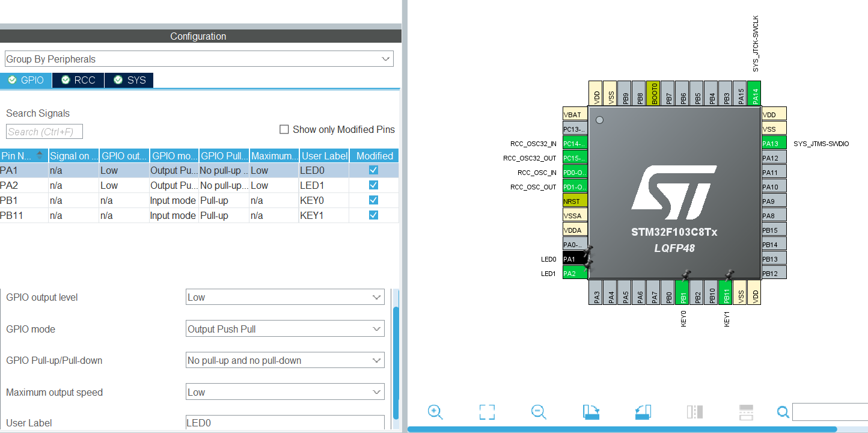
Task: Click the GPIO Pull-up column header
Action: [224, 156]
